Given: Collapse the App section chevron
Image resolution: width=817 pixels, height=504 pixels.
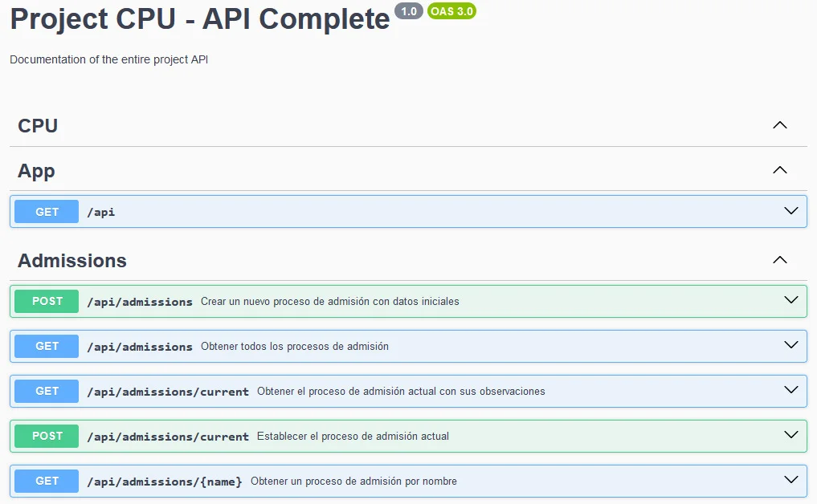Looking at the screenshot, I should pyautogui.click(x=779, y=170).
